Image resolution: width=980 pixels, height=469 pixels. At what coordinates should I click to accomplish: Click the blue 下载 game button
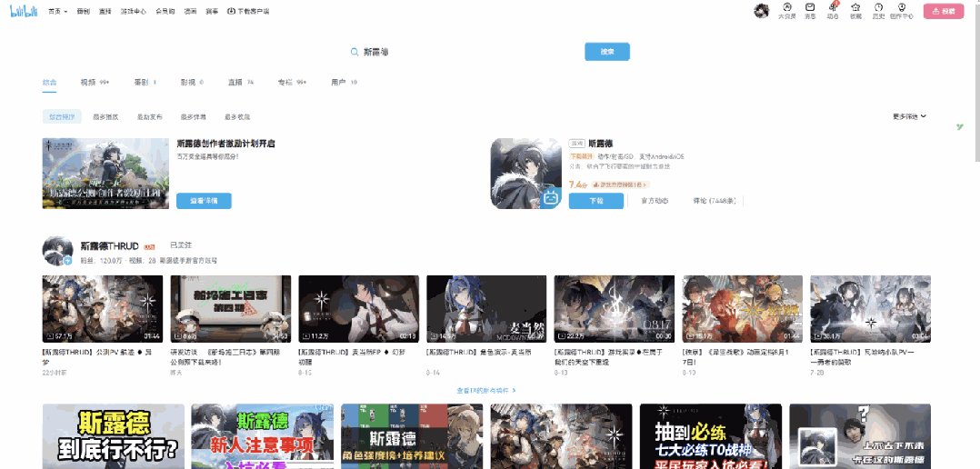coord(596,201)
